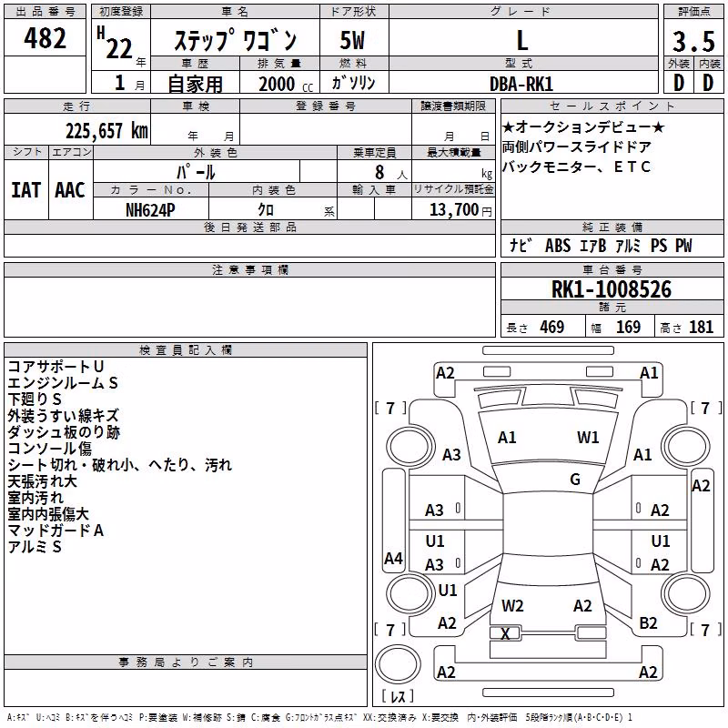Select A4 mark on side sill

click(x=393, y=558)
